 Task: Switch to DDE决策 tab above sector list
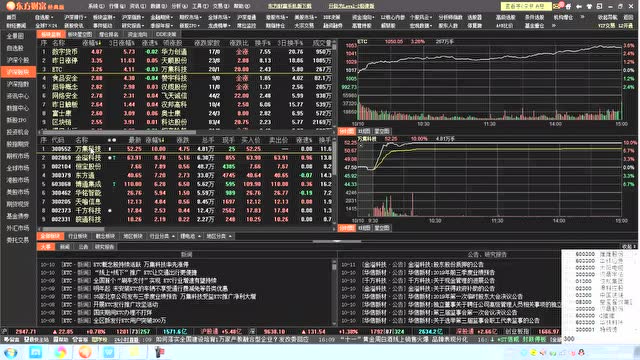[166, 35]
